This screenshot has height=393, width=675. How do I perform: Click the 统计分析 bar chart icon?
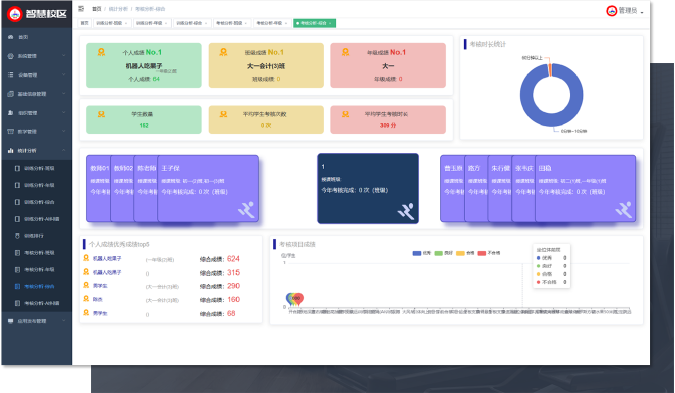tap(11, 151)
